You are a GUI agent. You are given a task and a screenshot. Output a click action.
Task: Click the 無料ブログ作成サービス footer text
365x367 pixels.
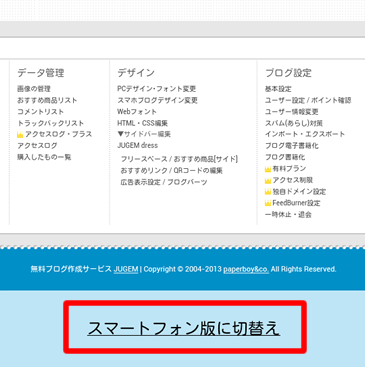pyautogui.click(x=71, y=269)
